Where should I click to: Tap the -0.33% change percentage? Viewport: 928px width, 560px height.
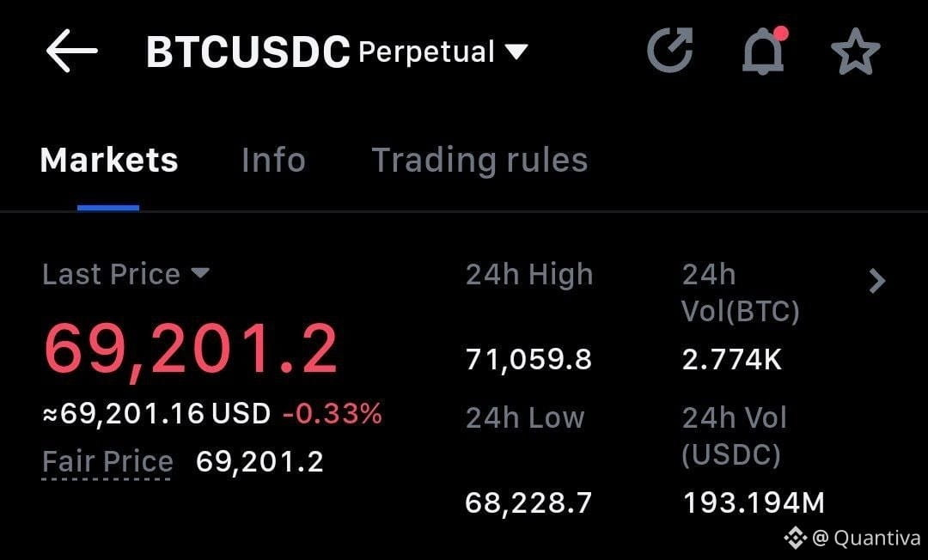pyautogui.click(x=333, y=413)
